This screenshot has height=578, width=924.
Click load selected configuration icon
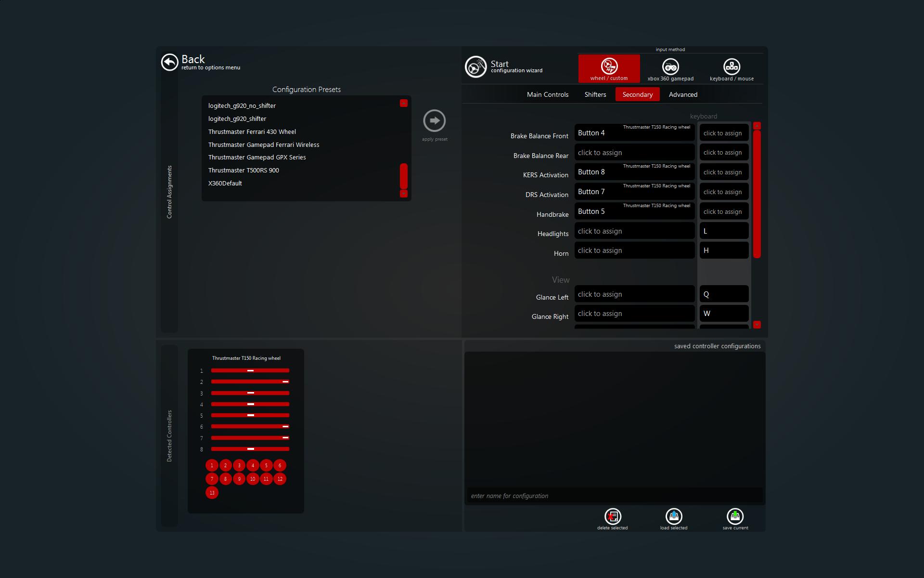tap(673, 517)
